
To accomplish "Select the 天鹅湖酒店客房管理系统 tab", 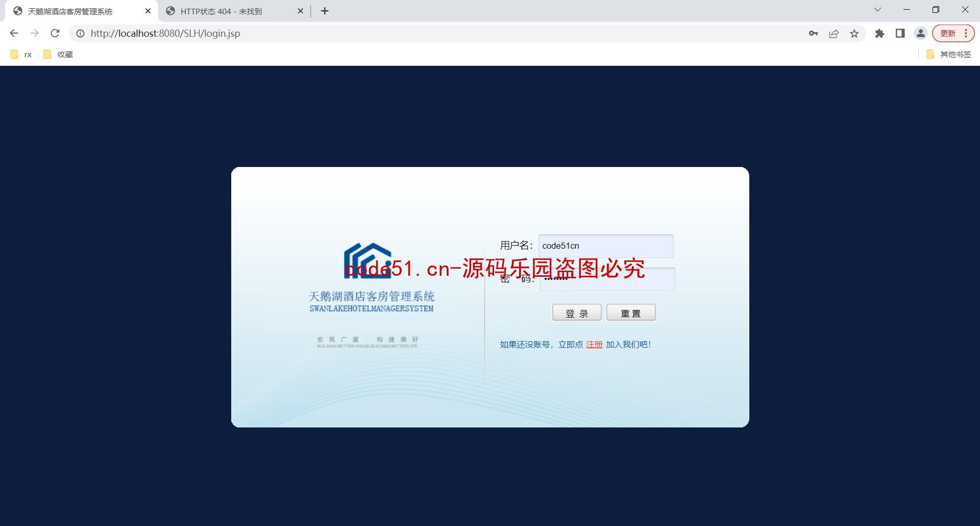I will (x=82, y=11).
